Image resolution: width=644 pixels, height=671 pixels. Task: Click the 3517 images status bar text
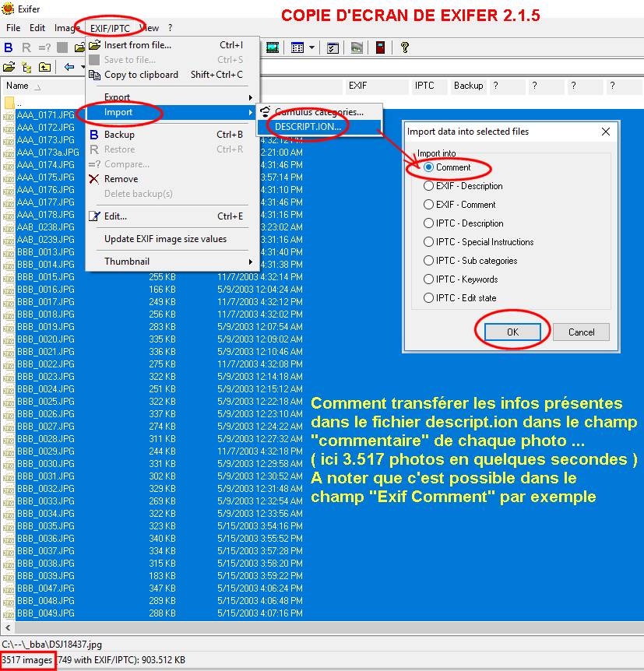[27, 660]
